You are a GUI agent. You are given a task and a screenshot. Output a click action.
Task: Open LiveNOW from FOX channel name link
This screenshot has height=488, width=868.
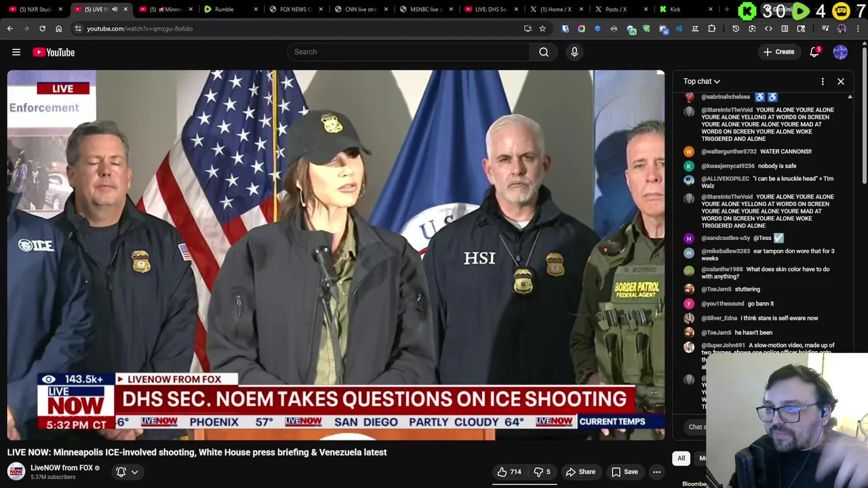pos(62,468)
